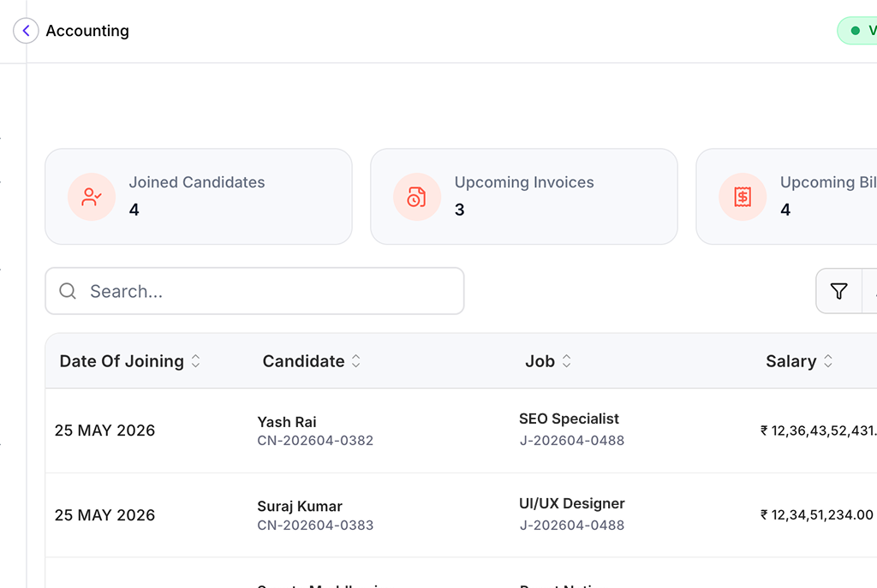Open candidate ID CN-202604-0383

coord(315,525)
